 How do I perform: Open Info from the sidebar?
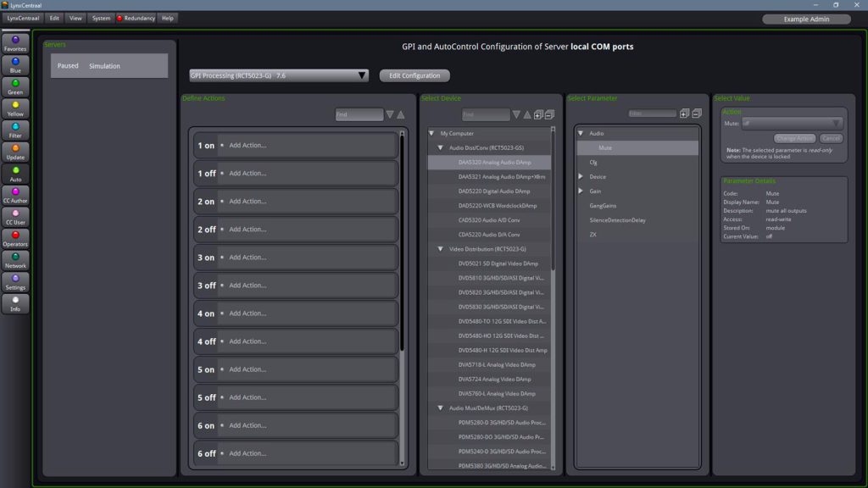(x=15, y=303)
